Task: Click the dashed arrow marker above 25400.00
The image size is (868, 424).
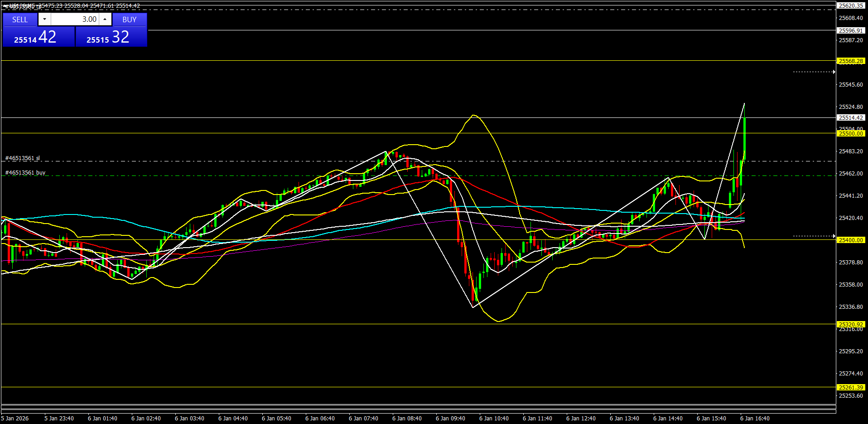Action: 814,236
